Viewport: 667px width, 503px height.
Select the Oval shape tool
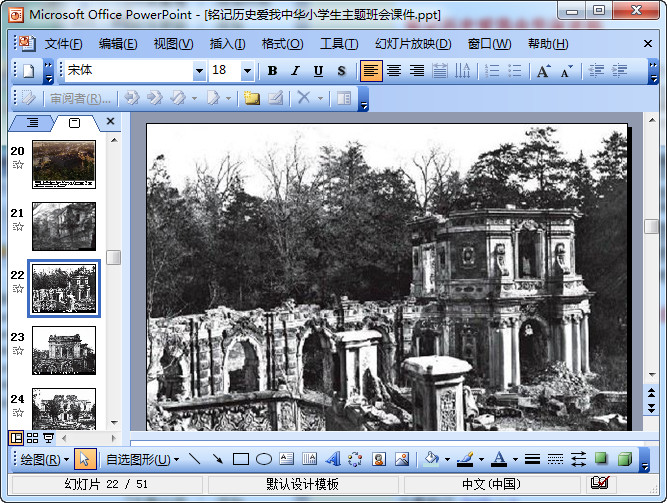pyautogui.click(x=264, y=460)
